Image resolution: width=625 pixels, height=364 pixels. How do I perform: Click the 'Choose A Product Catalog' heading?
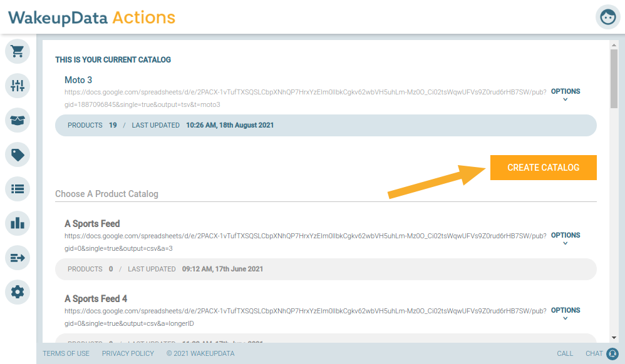[106, 194]
